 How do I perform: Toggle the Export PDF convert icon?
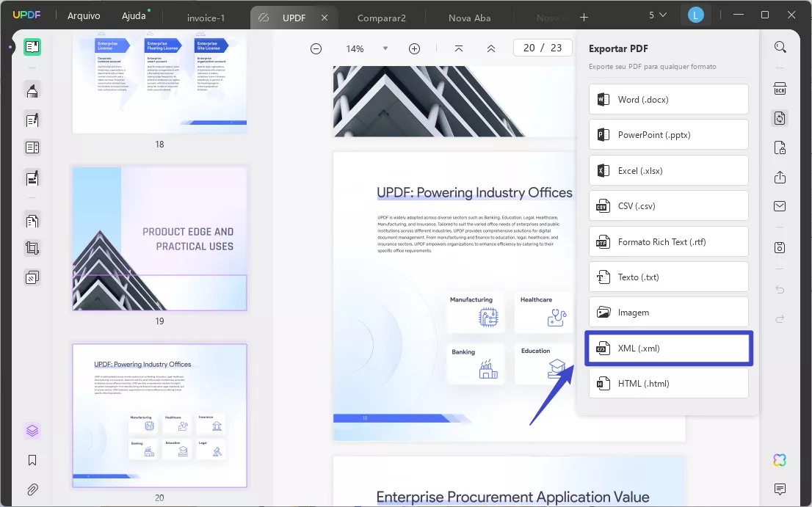(x=780, y=118)
